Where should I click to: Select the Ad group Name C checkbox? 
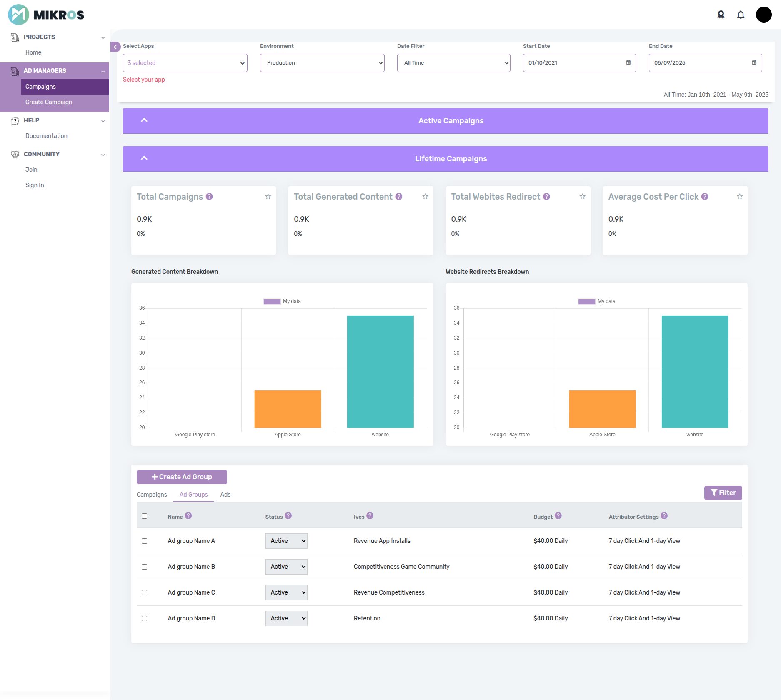coord(145,593)
